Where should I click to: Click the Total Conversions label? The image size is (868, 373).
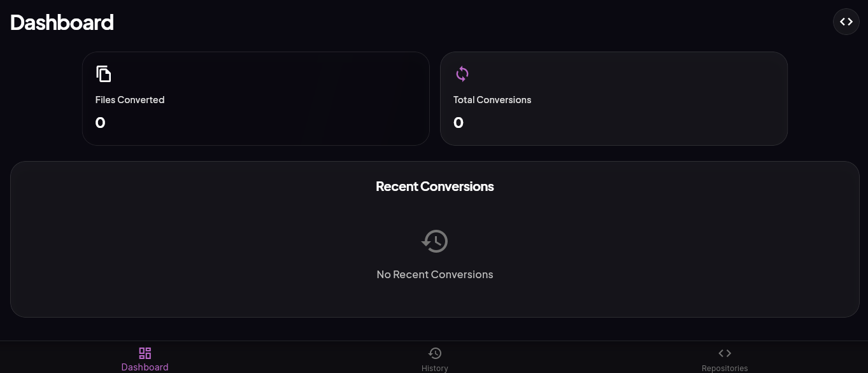(492, 100)
